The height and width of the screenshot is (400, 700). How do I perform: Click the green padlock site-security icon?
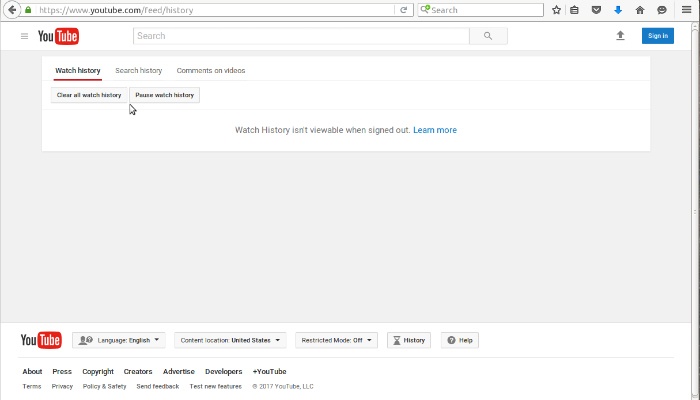(28, 9)
